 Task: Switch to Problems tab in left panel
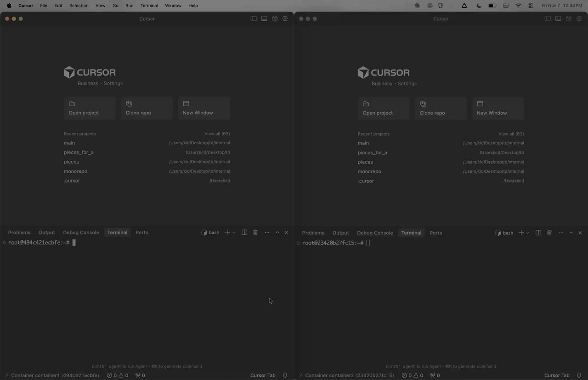[19, 233]
